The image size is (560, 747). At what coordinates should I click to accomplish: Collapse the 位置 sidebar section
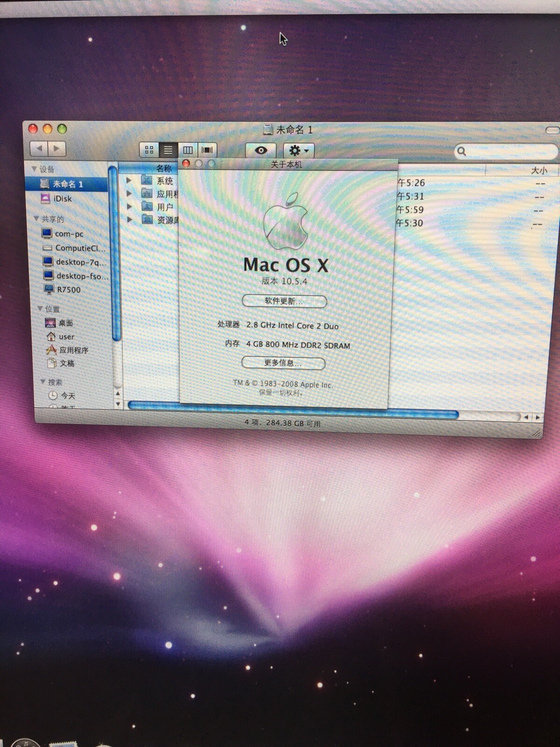click(x=40, y=308)
